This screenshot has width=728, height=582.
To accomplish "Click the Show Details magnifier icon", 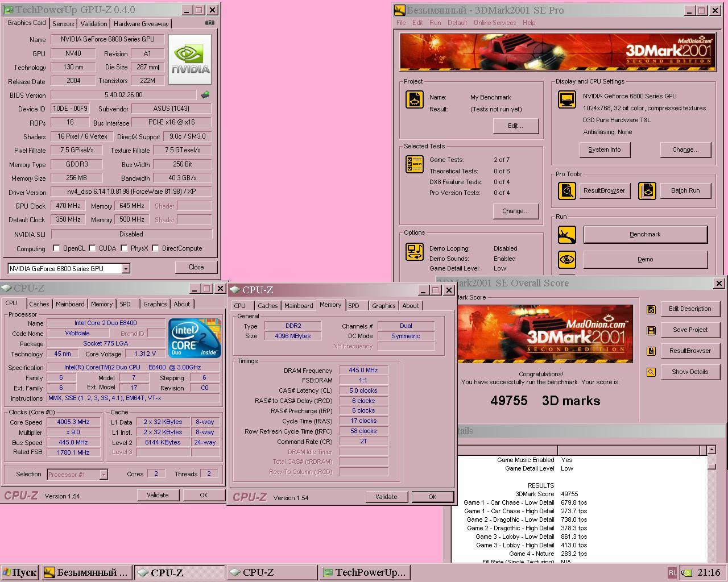I will pos(651,372).
